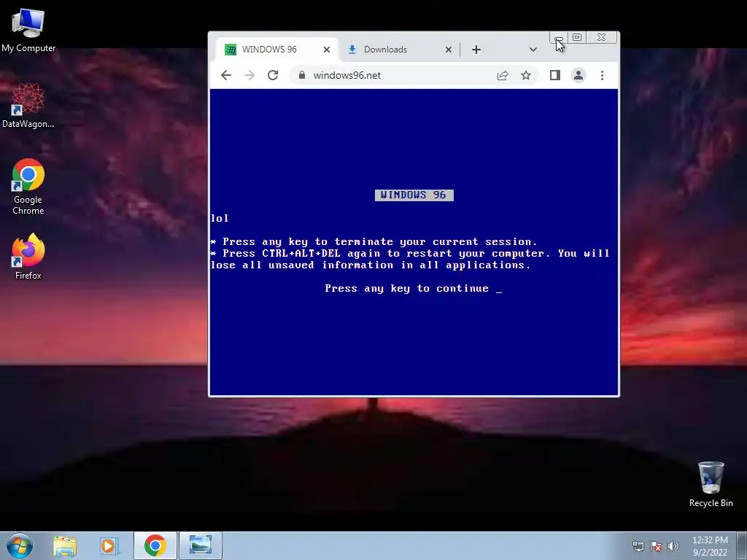
Task: Click the volume speaker tray icon
Action: (673, 546)
